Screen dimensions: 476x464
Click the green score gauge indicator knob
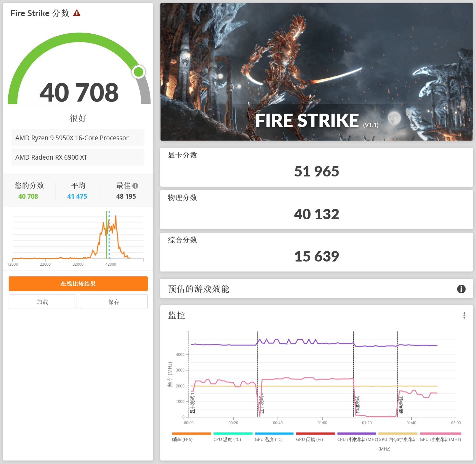click(x=138, y=72)
